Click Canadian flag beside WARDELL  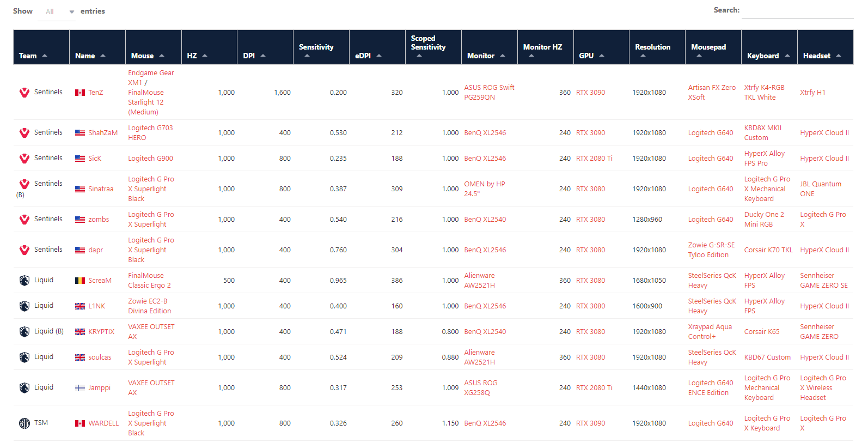click(80, 423)
